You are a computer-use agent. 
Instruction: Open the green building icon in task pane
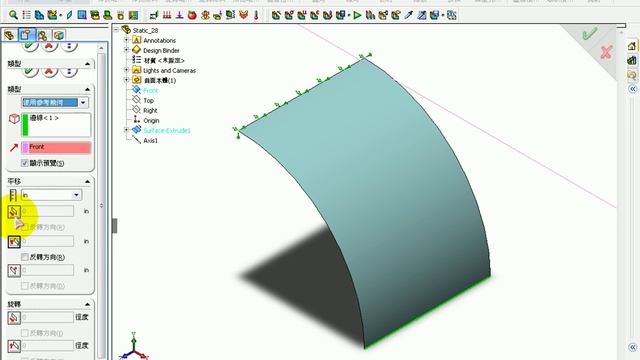(x=632, y=60)
